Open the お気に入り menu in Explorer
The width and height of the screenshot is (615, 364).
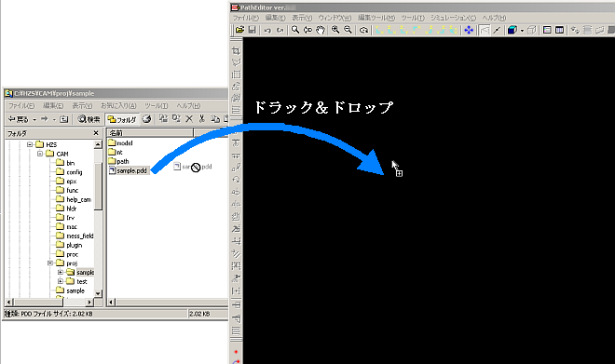(x=118, y=106)
